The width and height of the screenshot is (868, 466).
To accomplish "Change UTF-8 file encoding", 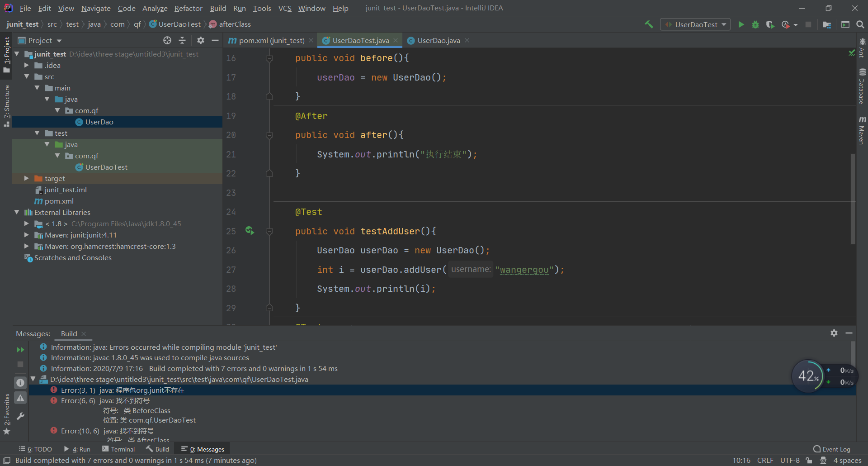I will pos(790,460).
